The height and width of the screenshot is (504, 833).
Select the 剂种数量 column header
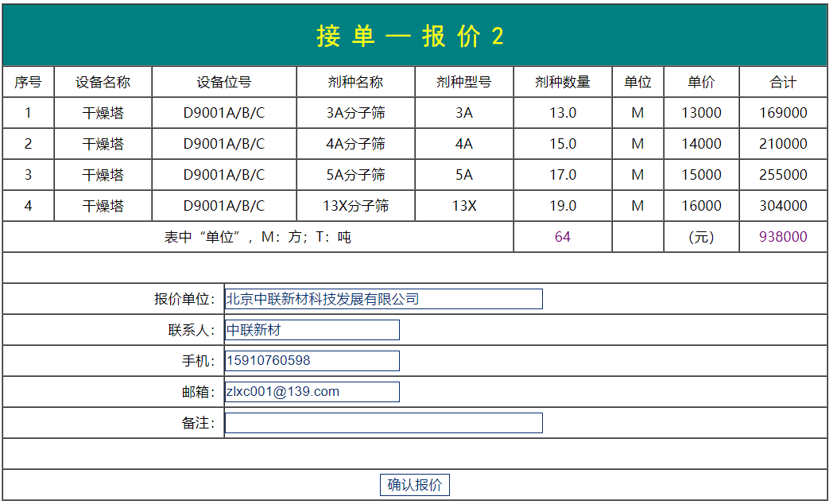[x=562, y=82]
